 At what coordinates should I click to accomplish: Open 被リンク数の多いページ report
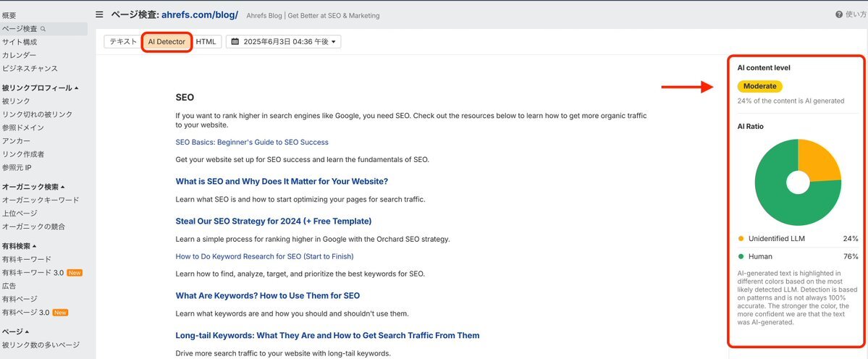[41, 345]
